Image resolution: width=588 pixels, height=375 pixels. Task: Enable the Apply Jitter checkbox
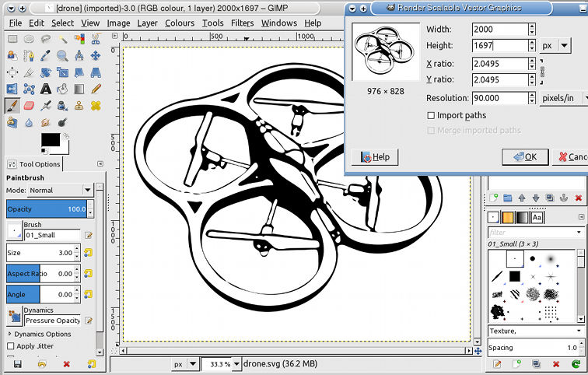coord(11,346)
